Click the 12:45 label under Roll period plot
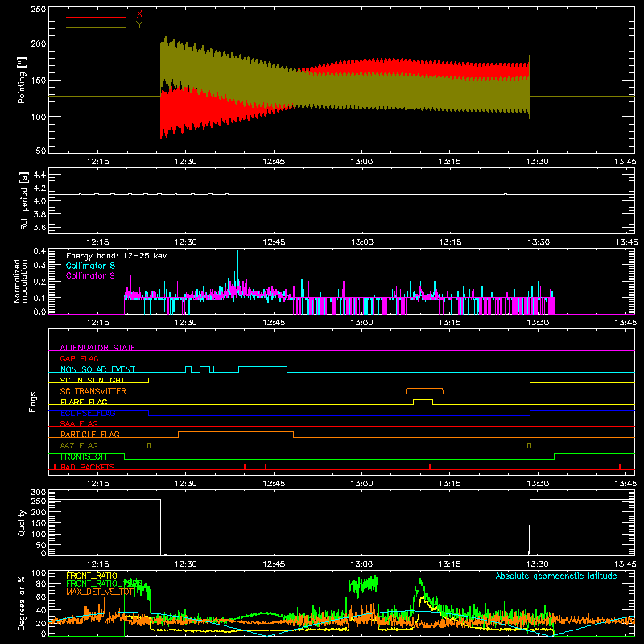The height and width of the screenshot is (644, 644). (x=274, y=242)
